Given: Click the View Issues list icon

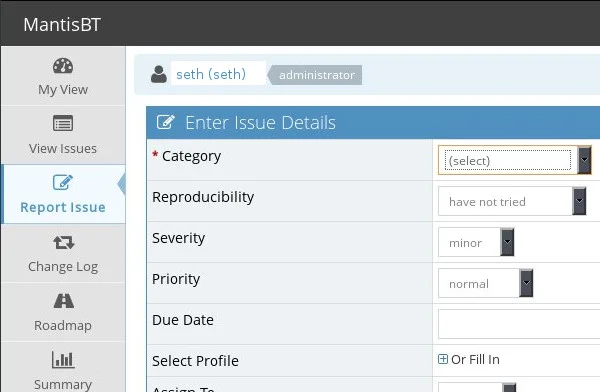Looking at the screenshot, I should click(63, 123).
